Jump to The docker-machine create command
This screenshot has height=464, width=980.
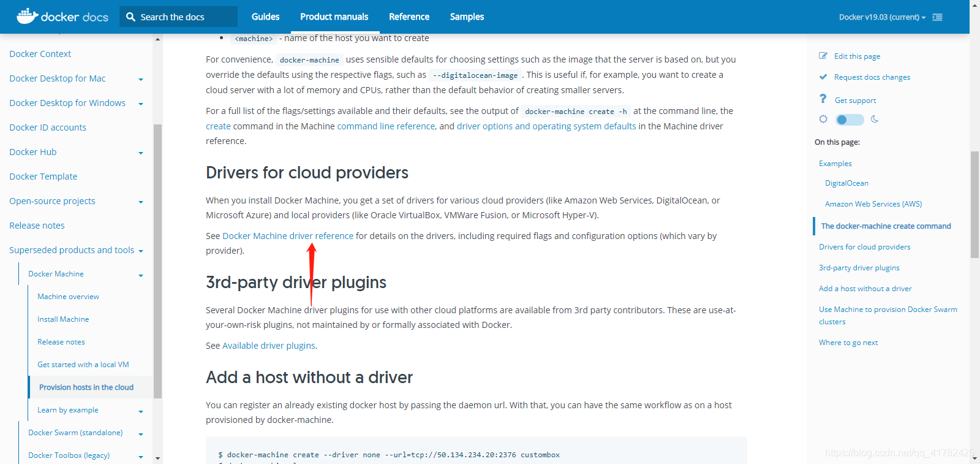click(x=886, y=226)
